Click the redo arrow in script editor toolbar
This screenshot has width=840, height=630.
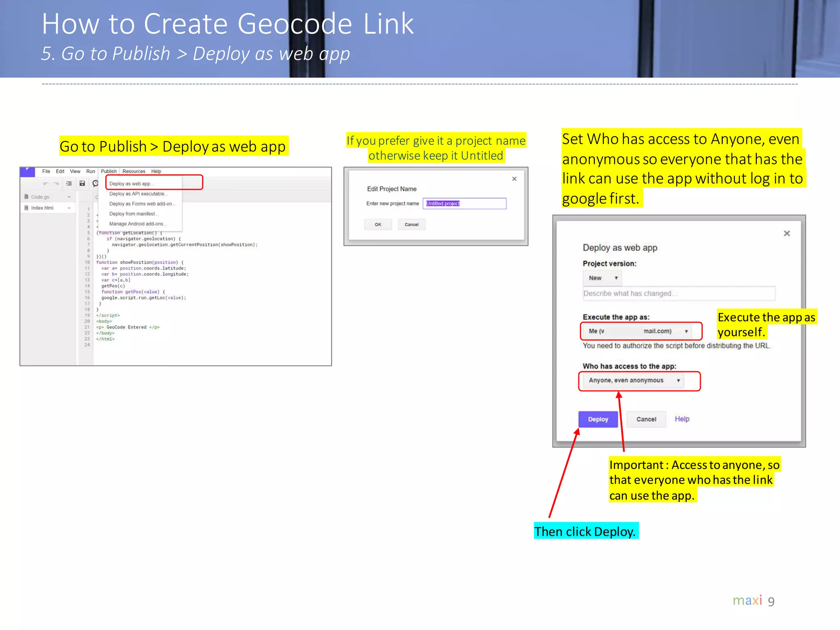[x=57, y=183]
